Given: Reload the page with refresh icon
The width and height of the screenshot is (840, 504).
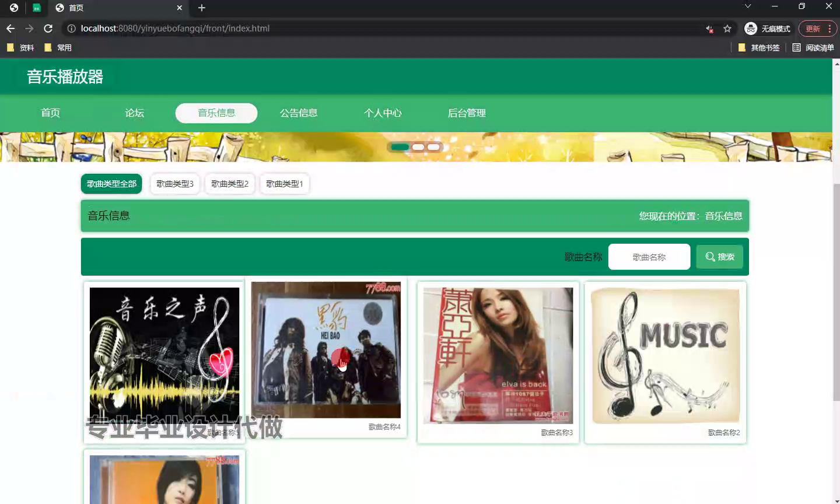Looking at the screenshot, I should tap(48, 29).
